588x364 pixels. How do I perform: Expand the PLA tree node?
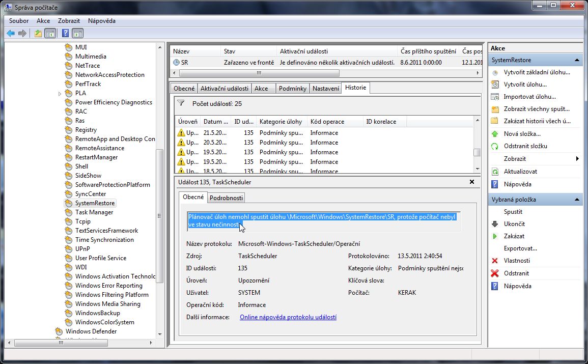(60, 93)
